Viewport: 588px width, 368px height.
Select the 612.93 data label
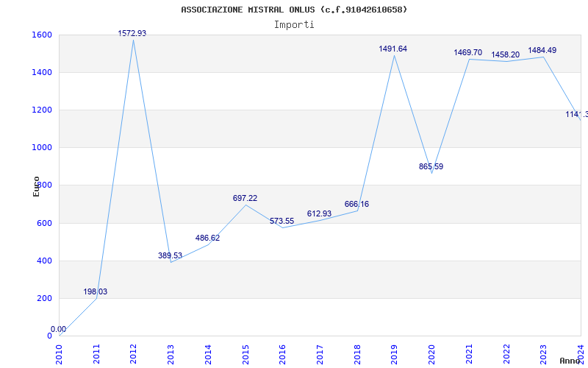(319, 213)
